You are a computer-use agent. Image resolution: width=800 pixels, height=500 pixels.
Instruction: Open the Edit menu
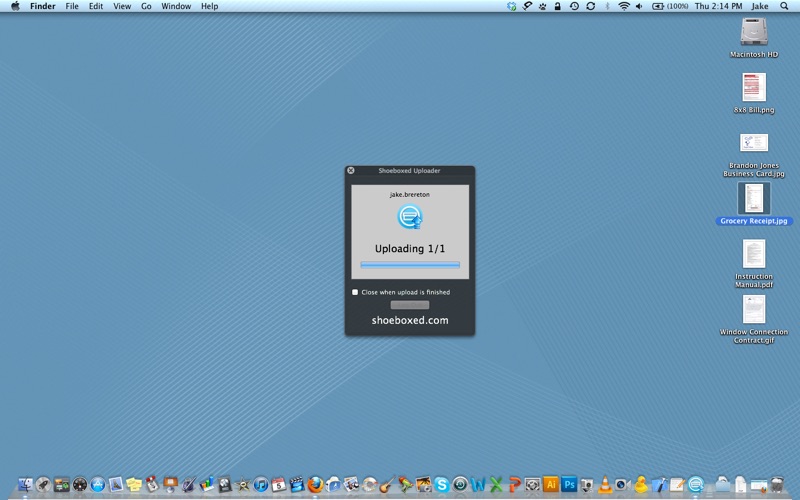[96, 6]
